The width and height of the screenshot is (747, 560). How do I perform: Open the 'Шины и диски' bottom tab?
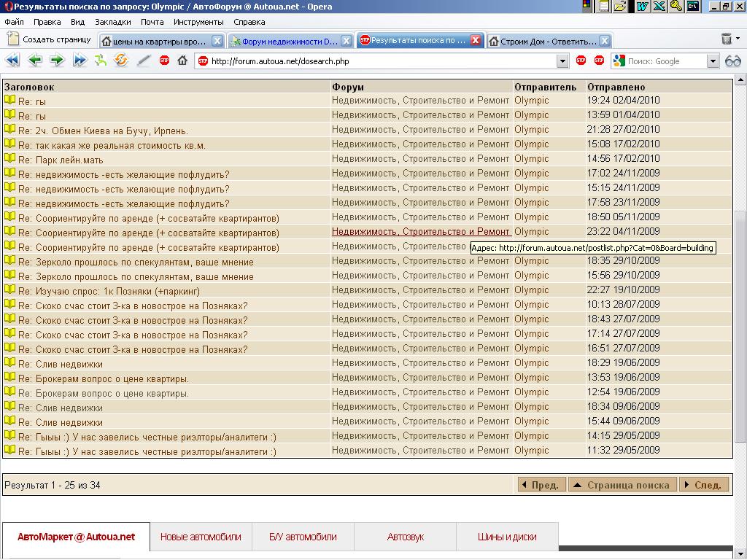coord(508,537)
